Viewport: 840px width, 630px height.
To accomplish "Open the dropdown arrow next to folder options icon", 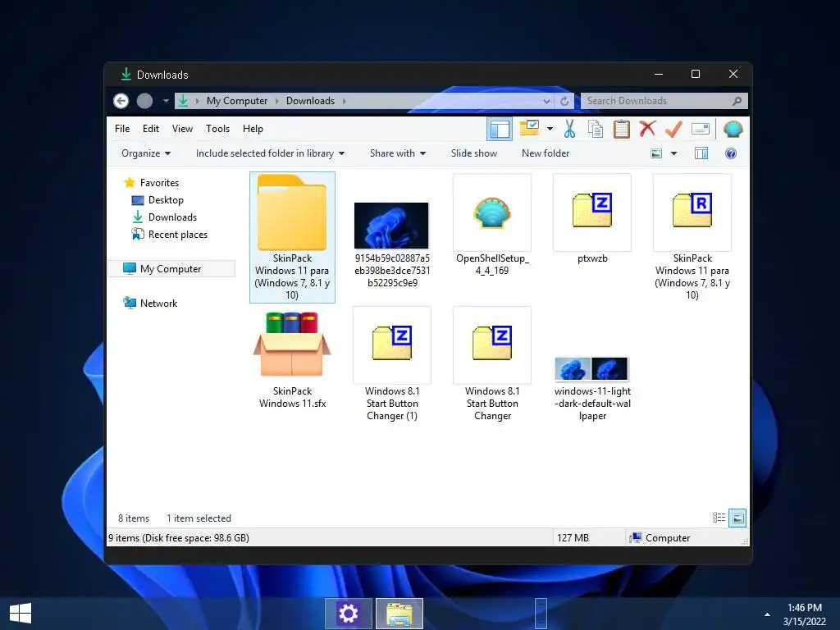I will (x=550, y=129).
